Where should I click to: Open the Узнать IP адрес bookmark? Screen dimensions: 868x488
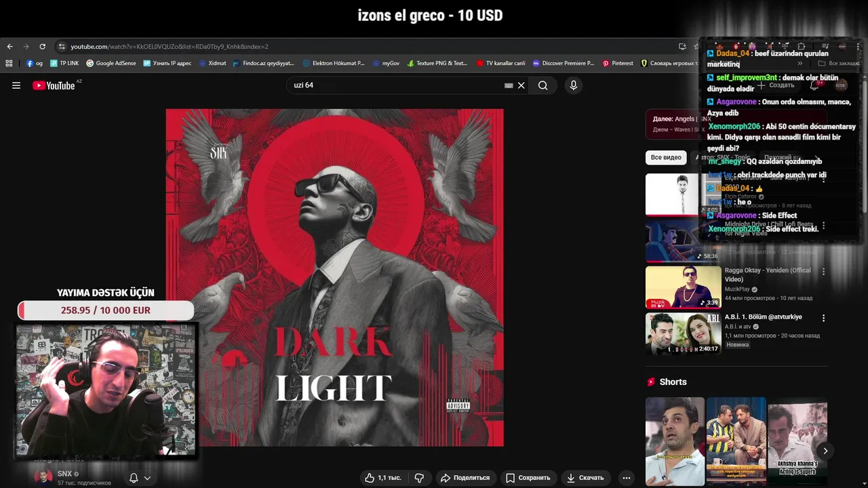click(167, 63)
